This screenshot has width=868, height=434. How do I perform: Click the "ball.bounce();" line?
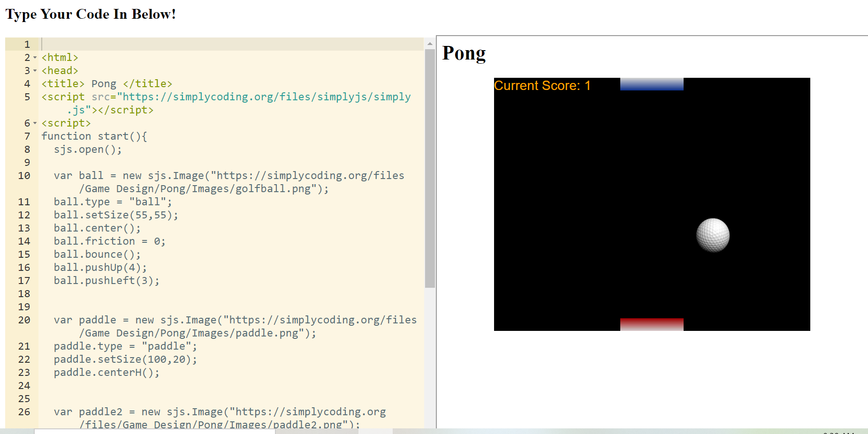(97, 254)
